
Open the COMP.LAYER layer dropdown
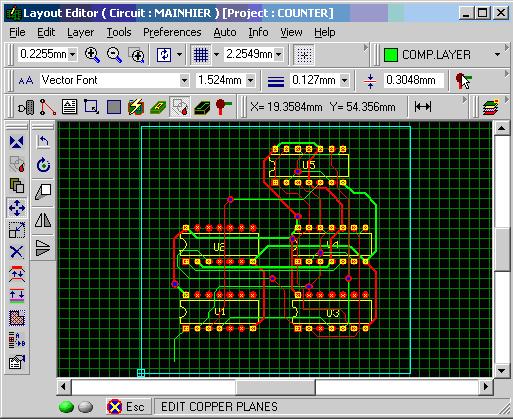pyautogui.click(x=497, y=54)
